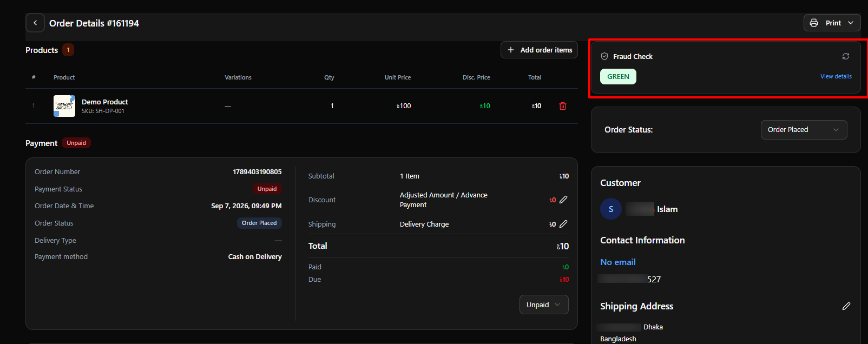Open the Demo Product thumbnail image
Image resolution: width=868 pixels, height=344 pixels.
click(64, 106)
